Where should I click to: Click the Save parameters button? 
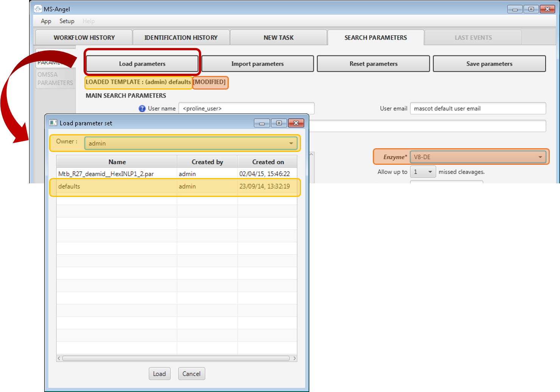(489, 64)
